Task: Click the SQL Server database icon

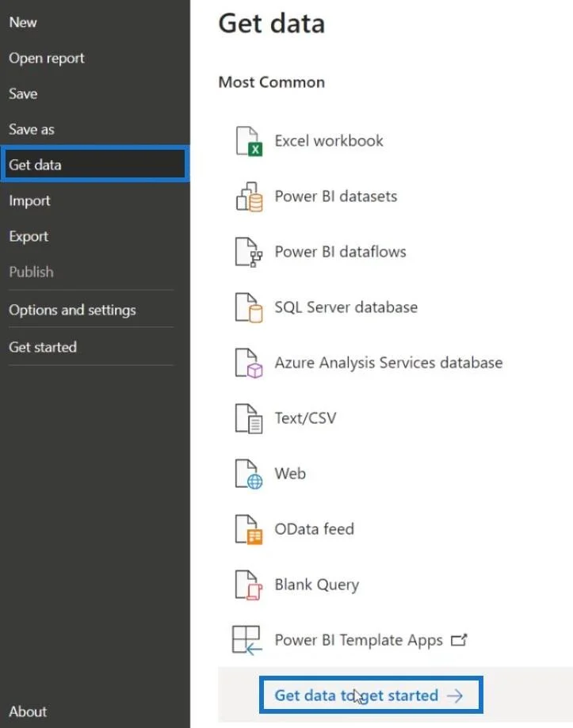Action: tap(249, 307)
